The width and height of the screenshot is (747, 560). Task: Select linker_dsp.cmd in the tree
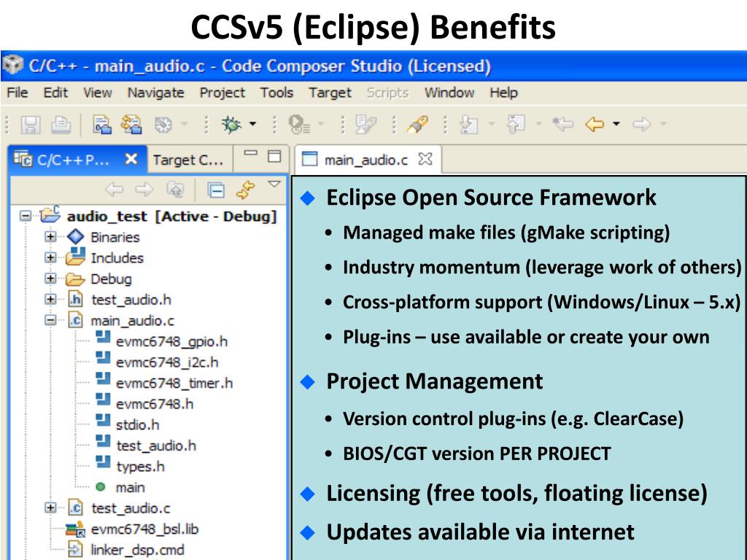137,550
